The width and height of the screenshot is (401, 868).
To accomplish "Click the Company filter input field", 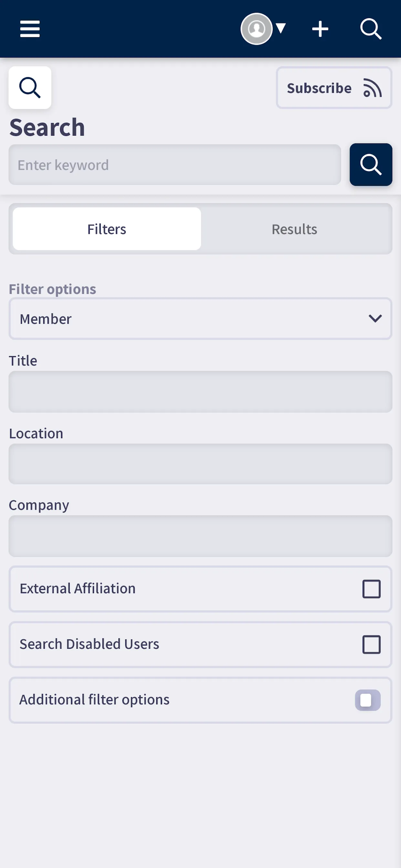I will click(200, 536).
